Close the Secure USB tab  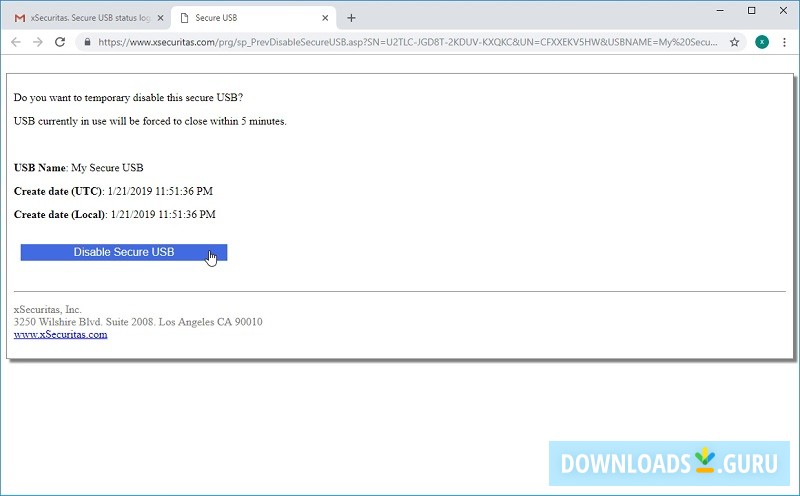pyautogui.click(x=325, y=18)
